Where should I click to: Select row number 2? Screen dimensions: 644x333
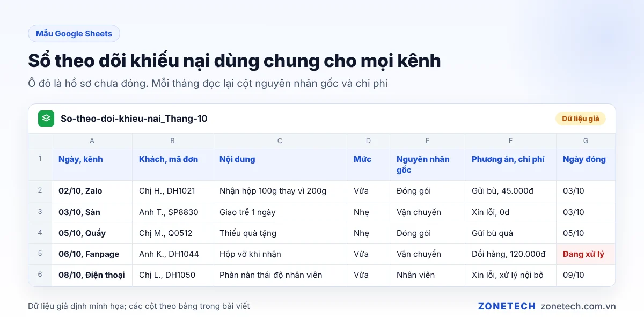(x=40, y=191)
